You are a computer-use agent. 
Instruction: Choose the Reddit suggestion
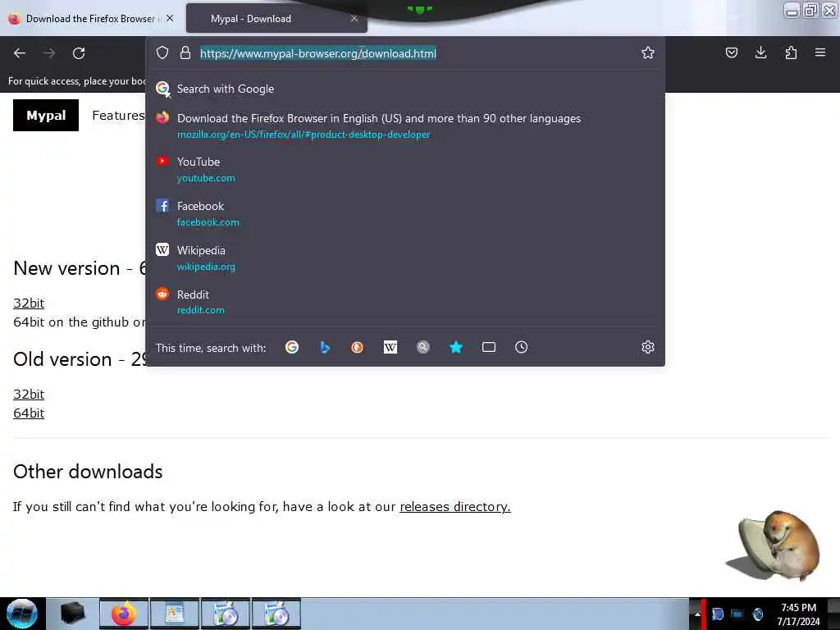tap(405, 302)
